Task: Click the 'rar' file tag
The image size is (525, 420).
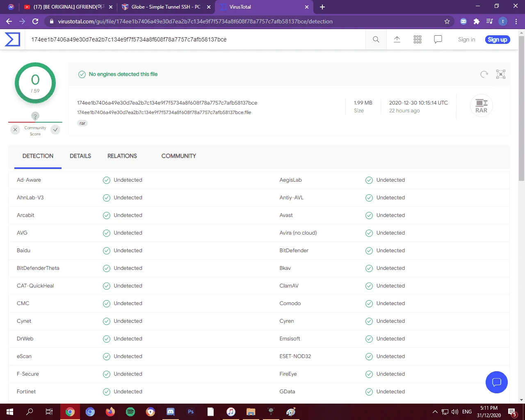Action: [x=82, y=123]
